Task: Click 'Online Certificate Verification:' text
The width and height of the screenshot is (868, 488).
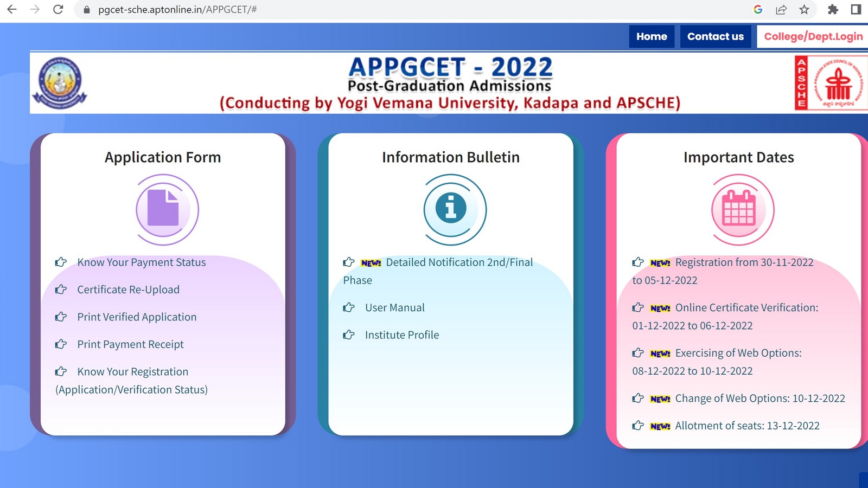Action: click(x=746, y=308)
